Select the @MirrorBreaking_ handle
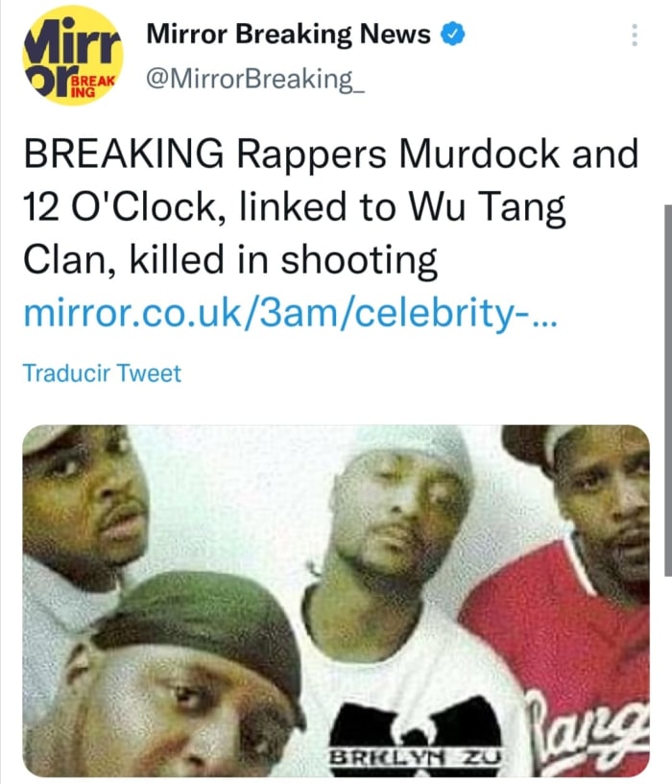The height and width of the screenshot is (784, 672). (255, 79)
